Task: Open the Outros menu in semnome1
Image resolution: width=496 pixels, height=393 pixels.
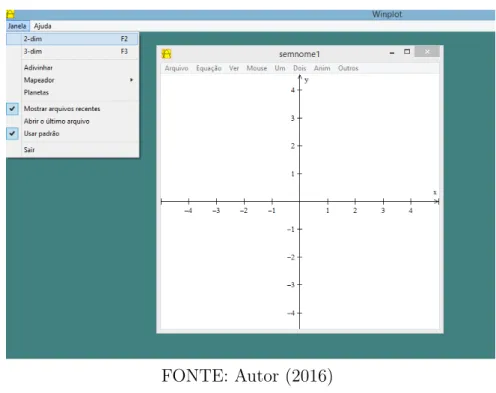Action: pyautogui.click(x=348, y=68)
